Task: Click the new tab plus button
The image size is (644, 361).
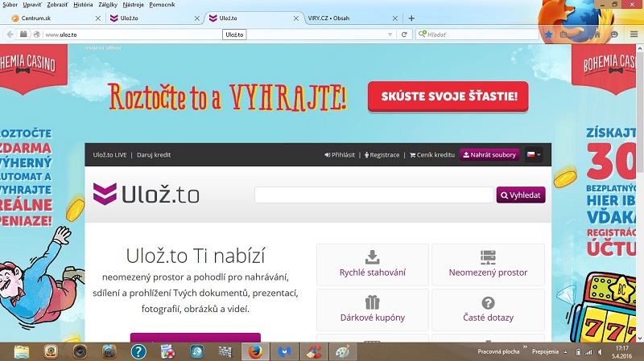Action: tap(412, 18)
